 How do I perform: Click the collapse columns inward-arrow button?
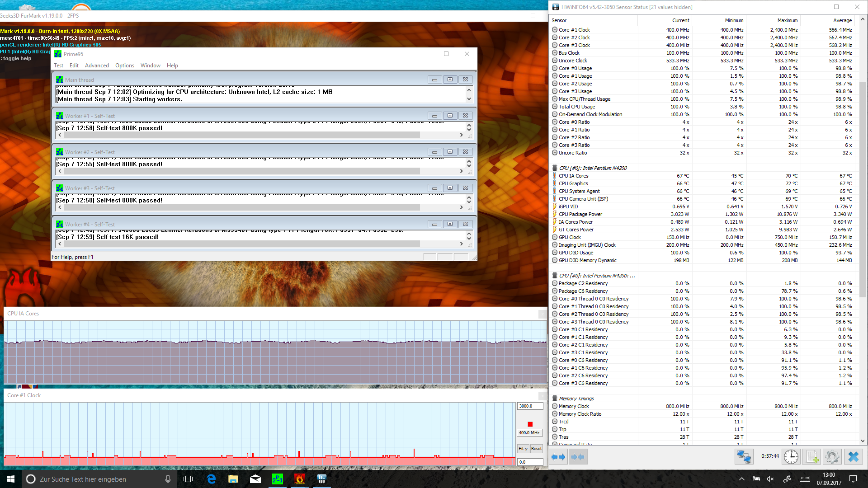(x=578, y=457)
